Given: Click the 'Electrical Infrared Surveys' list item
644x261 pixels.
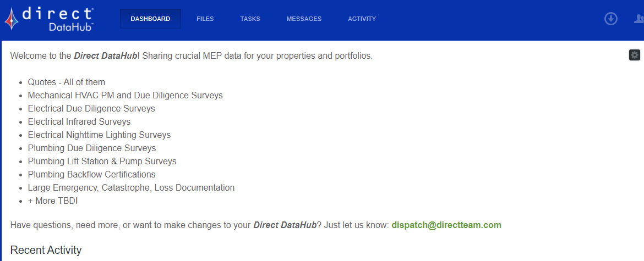Looking at the screenshot, I should click(79, 121).
